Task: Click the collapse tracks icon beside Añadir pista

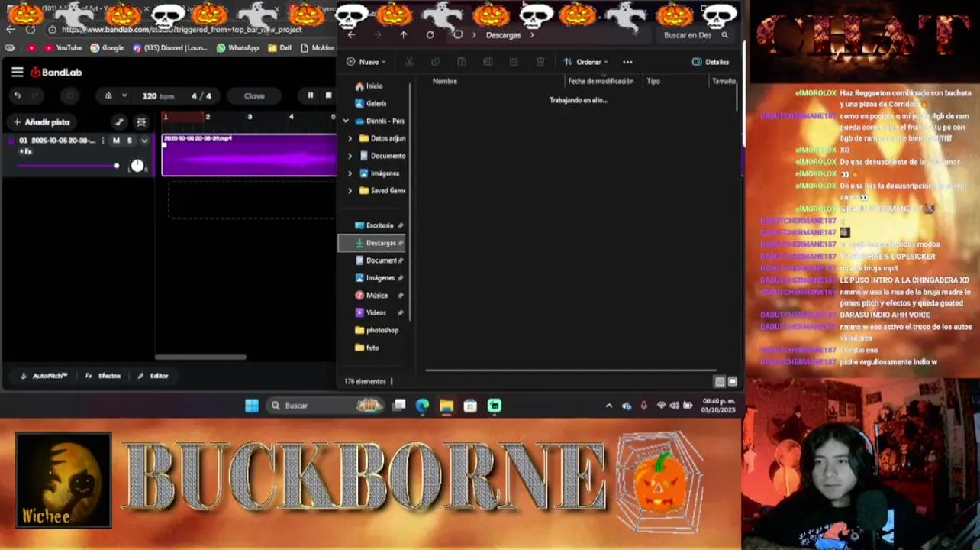Action: coord(141,122)
